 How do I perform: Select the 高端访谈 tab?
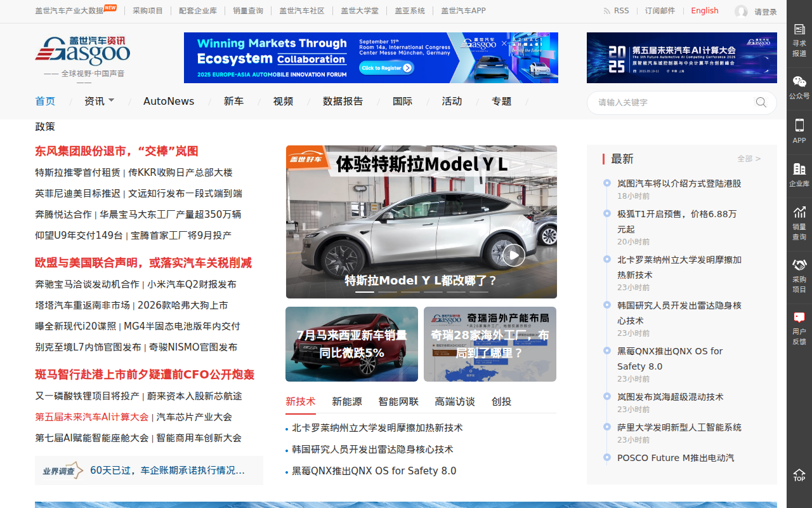(x=455, y=401)
